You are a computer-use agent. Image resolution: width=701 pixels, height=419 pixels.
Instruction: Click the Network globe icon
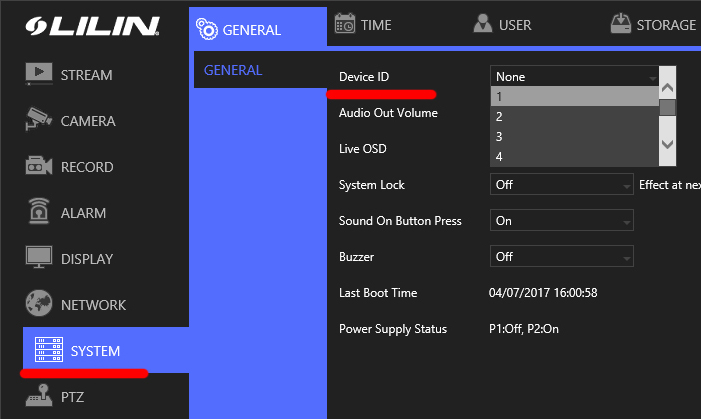coord(39,305)
